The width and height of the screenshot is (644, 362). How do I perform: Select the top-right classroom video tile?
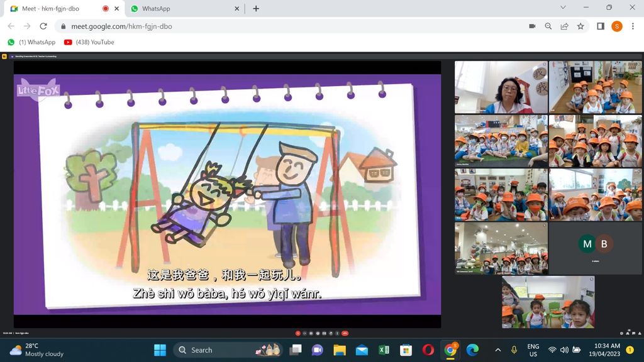[x=596, y=87]
